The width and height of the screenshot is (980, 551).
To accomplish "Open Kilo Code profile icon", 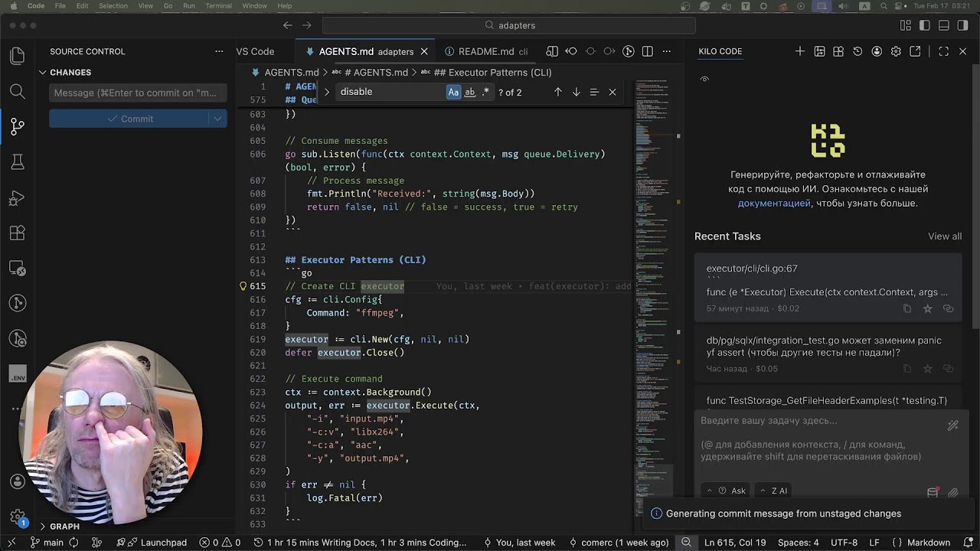I will click(877, 51).
